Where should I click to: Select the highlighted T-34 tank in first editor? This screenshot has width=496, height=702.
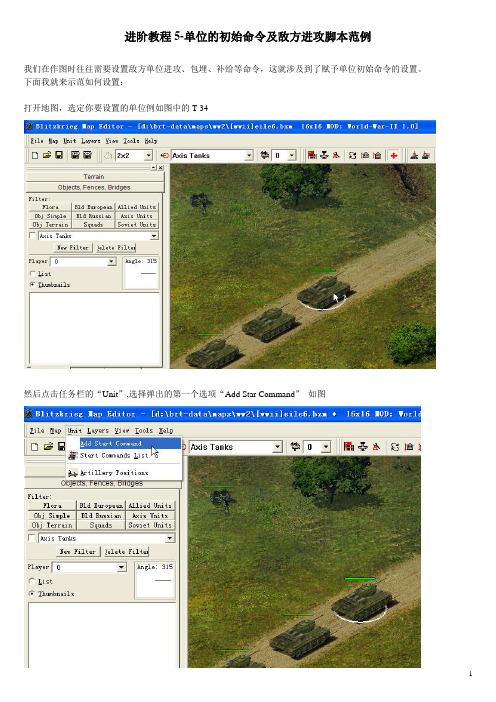[x=325, y=291]
